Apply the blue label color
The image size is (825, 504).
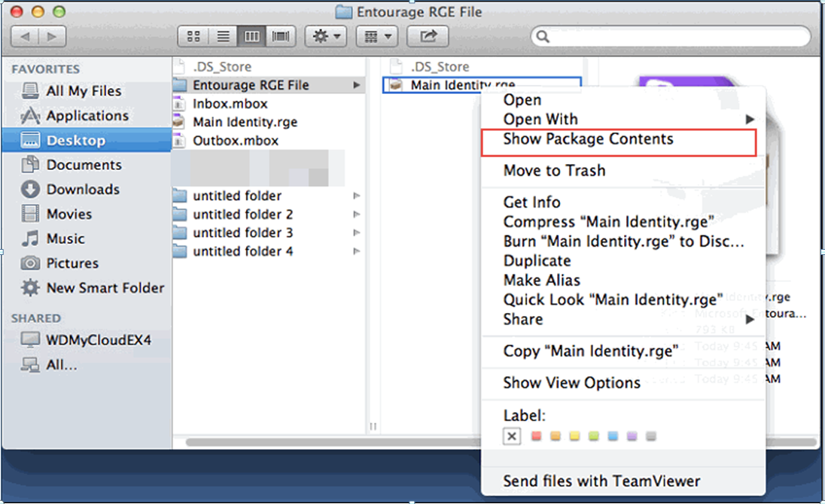point(613,436)
